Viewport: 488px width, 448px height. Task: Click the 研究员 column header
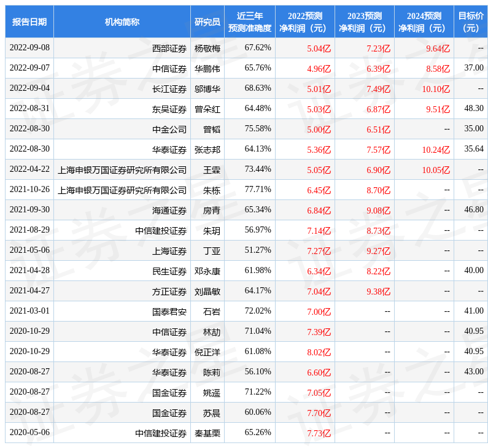(x=207, y=21)
